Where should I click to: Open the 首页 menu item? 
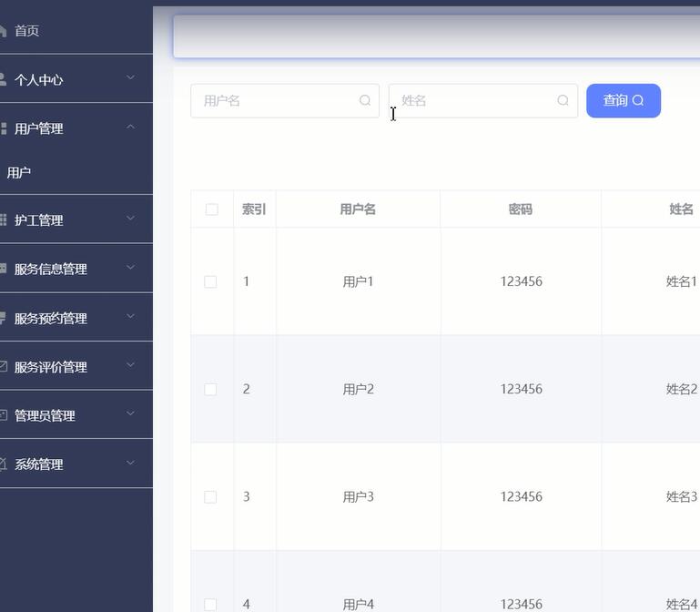tap(76, 30)
